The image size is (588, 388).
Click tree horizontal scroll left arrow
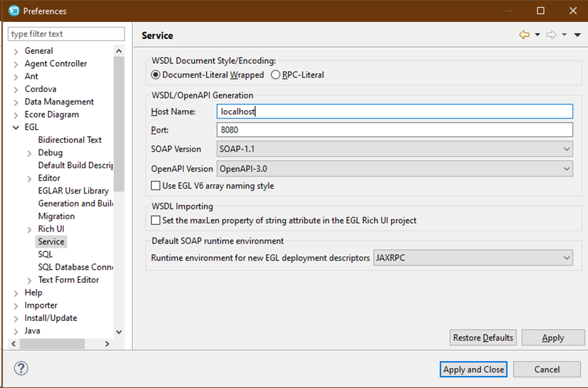[x=14, y=344]
